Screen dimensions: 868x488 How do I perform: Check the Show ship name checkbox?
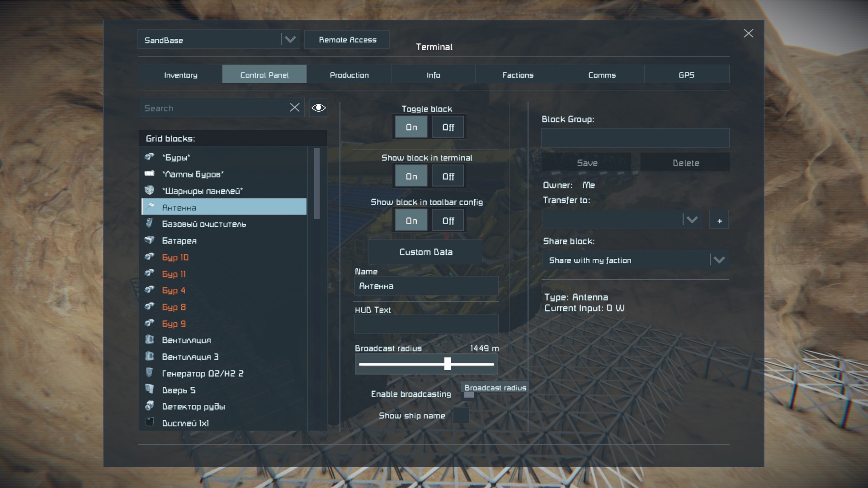[x=461, y=415]
